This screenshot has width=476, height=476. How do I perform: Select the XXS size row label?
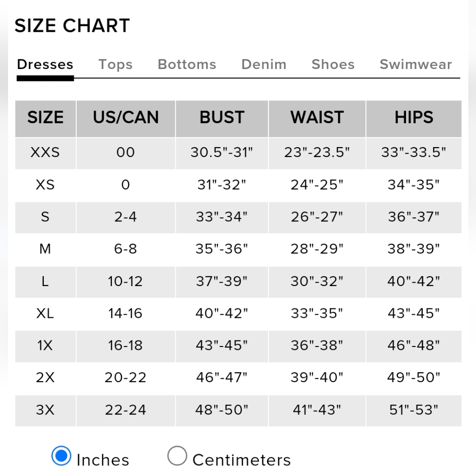tap(45, 152)
